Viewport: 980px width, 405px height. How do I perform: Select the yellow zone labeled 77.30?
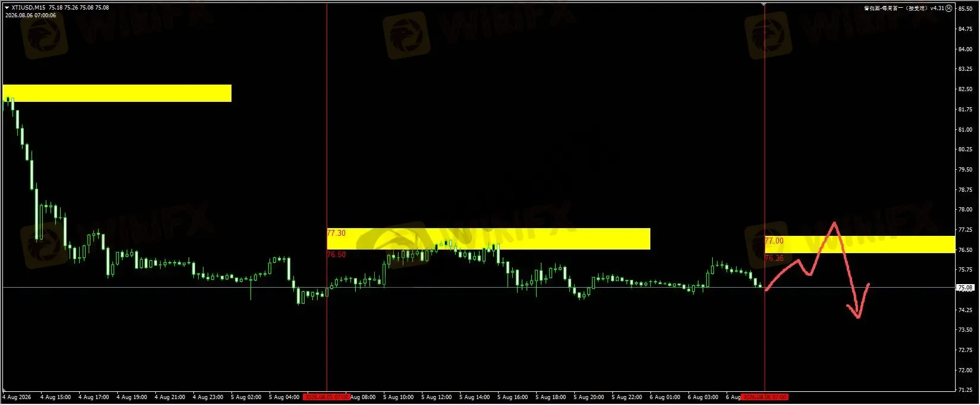click(x=489, y=239)
